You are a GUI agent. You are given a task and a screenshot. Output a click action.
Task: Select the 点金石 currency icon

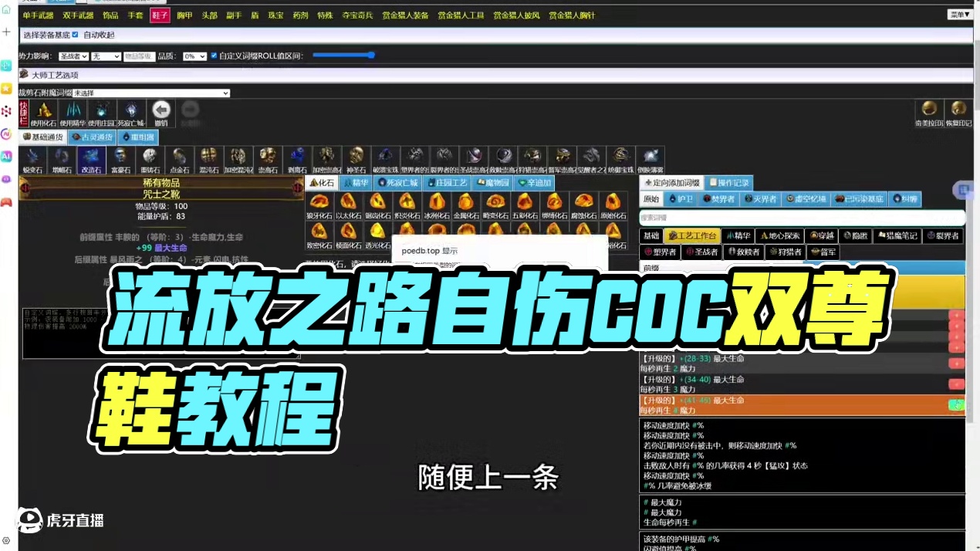coord(178,160)
